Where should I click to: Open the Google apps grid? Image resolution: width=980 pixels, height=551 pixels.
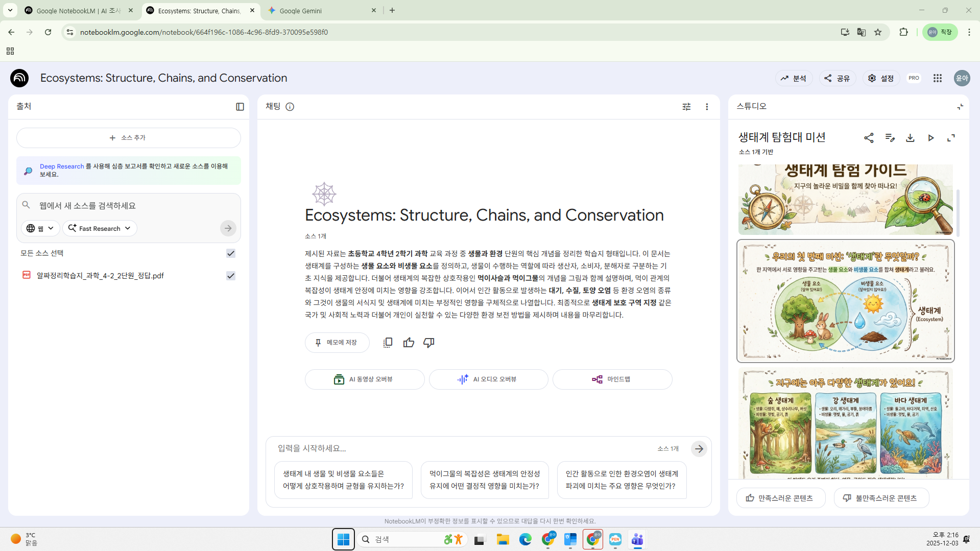(938, 78)
